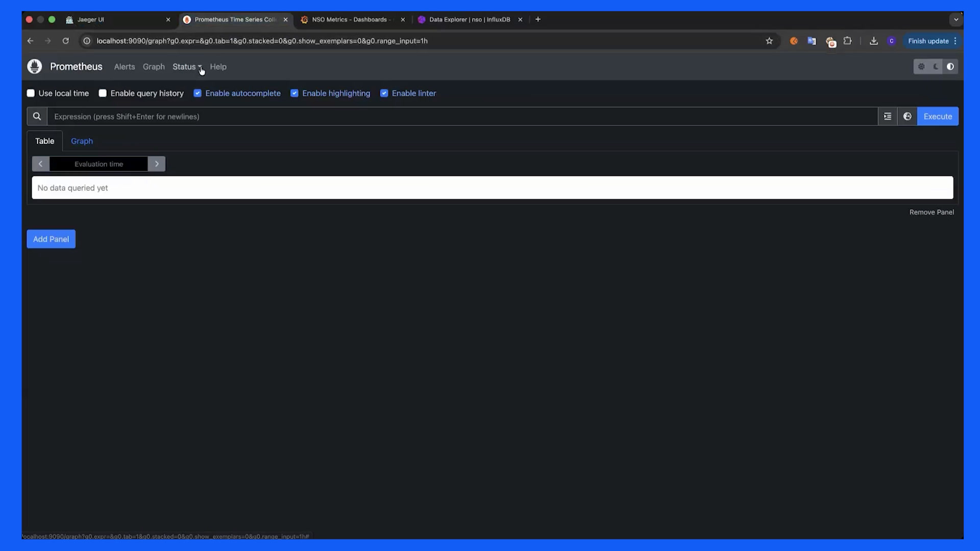Click Remove Panel link
980x551 pixels.
point(932,212)
